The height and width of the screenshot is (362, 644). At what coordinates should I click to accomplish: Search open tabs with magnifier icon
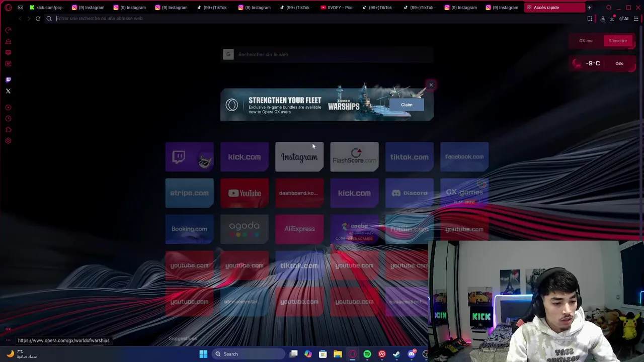609,8
